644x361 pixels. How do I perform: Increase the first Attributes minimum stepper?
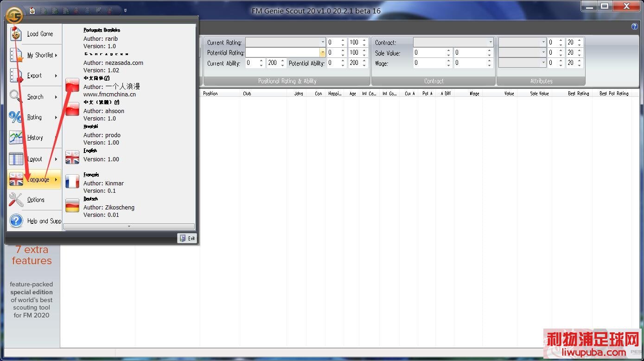coord(561,40)
